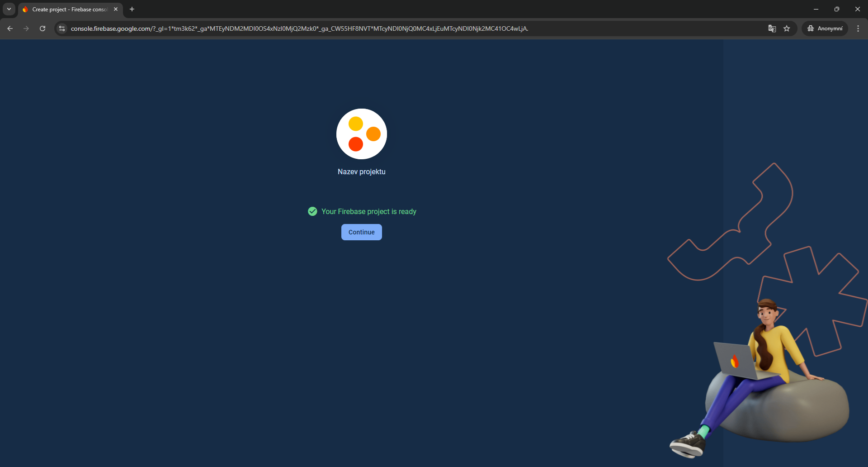Screen dimensions: 868x467
Task: Open a new browser tab
Action: click(132, 9)
